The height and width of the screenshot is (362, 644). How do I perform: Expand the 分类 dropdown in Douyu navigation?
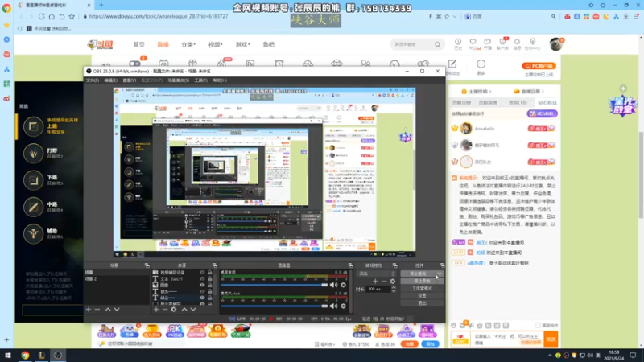point(188,44)
